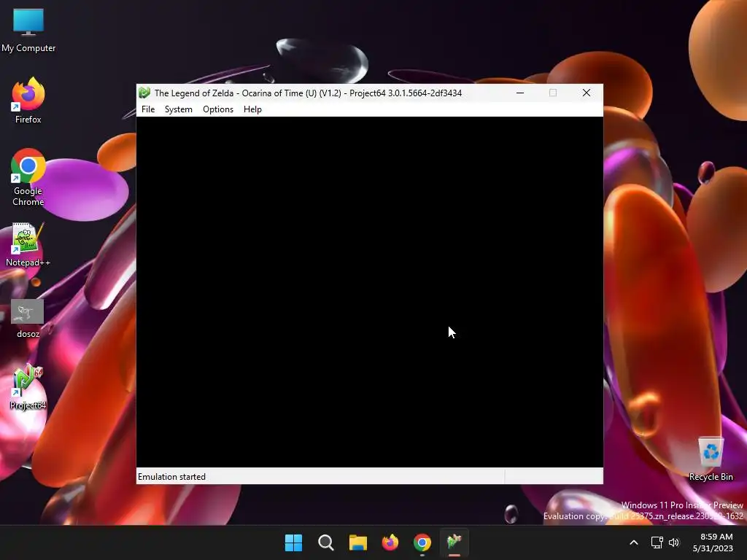Select the Project64 desktop shortcut
The image size is (747, 560).
pos(28,388)
